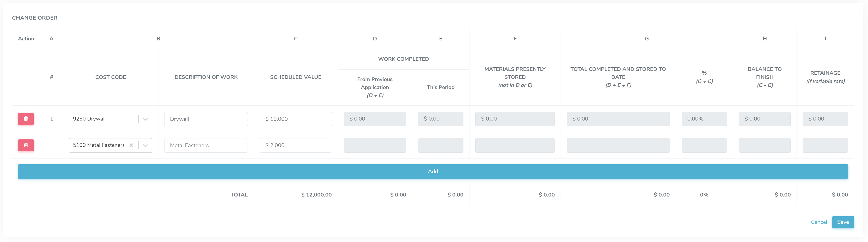This screenshot has height=242, width=868.
Task: Click Drywall row From Previous Application field
Action: [375, 119]
